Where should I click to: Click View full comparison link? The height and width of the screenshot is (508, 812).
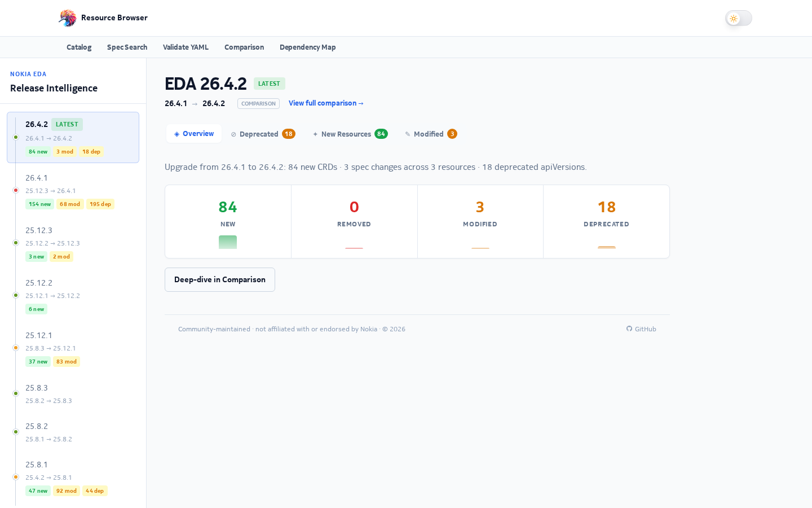(326, 103)
